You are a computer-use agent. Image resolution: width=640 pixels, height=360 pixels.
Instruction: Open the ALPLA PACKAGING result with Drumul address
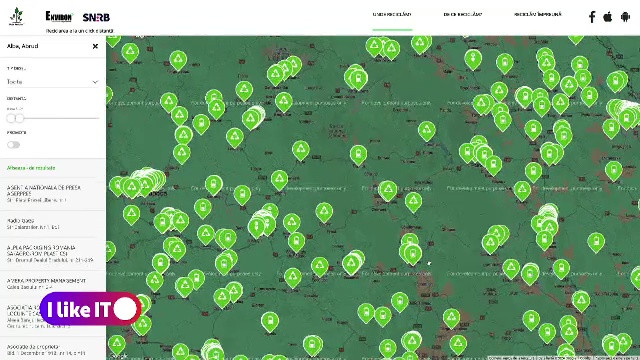coord(53,253)
